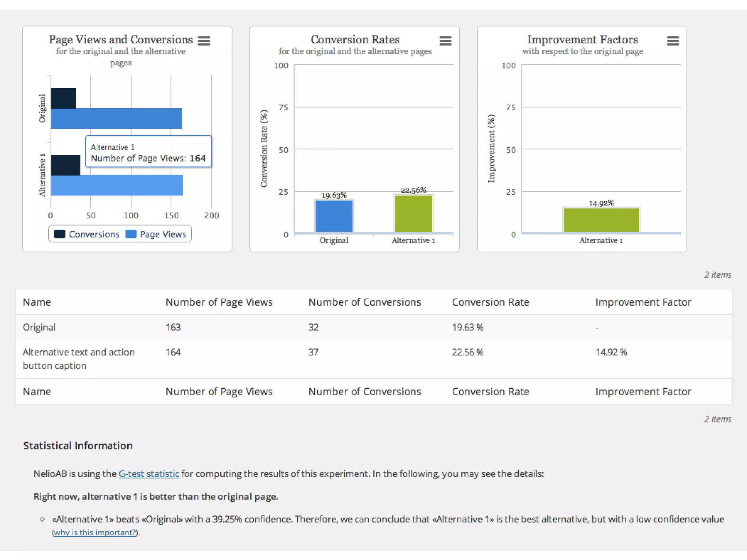Toggle Conversions series in chart legend
The image size is (747, 560).
point(94,234)
